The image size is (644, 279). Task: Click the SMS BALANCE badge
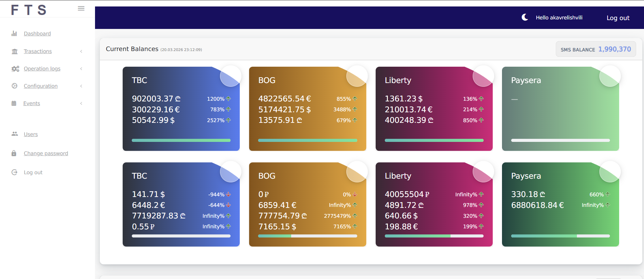[x=596, y=49]
